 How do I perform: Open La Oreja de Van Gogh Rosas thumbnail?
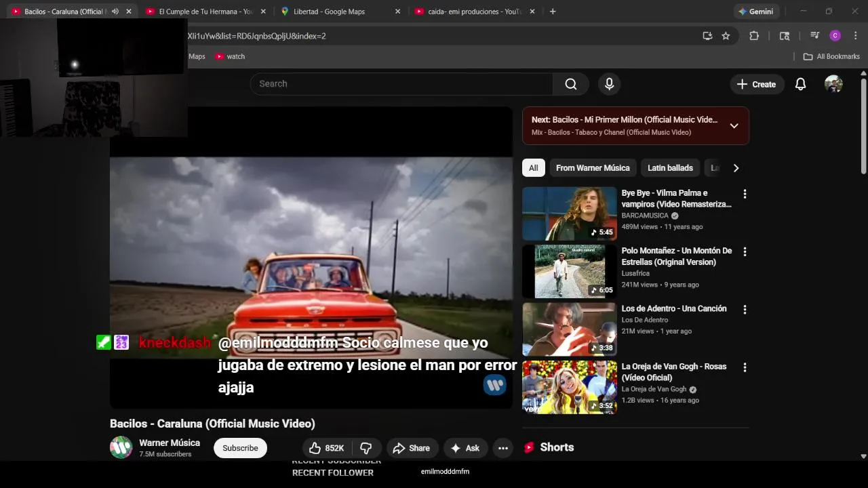(570, 387)
